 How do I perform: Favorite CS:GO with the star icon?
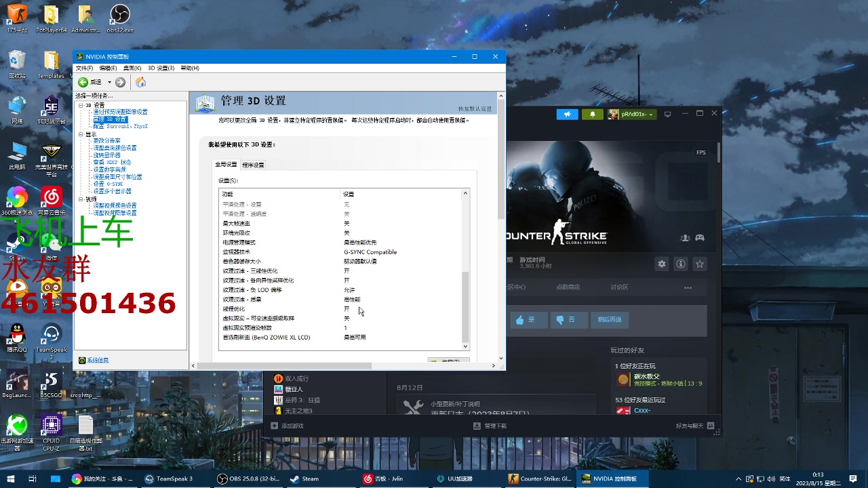coord(700,264)
